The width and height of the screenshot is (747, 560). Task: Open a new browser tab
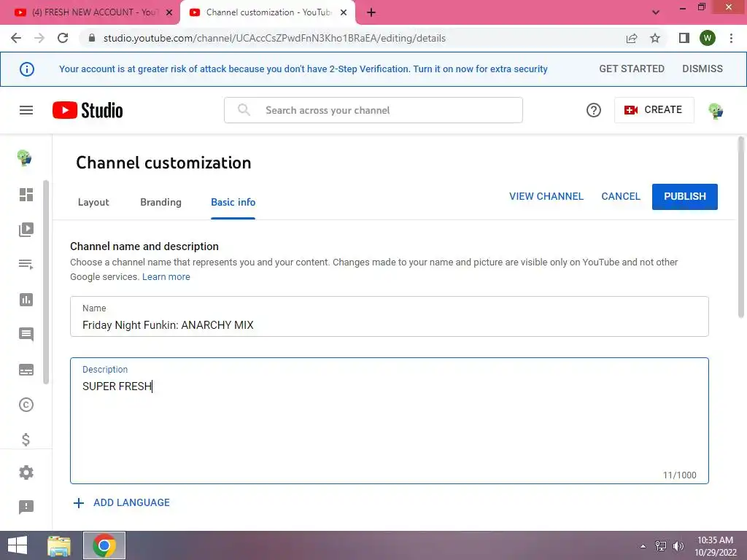pos(371,13)
